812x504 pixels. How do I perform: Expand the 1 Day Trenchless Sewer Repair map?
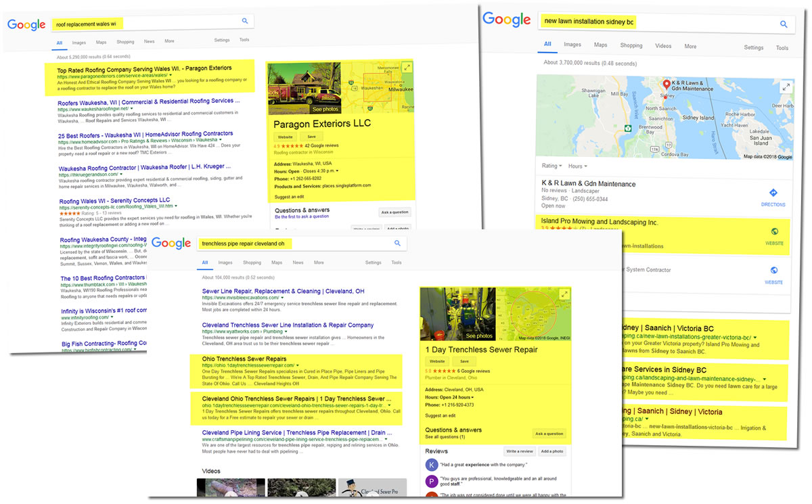(564, 294)
